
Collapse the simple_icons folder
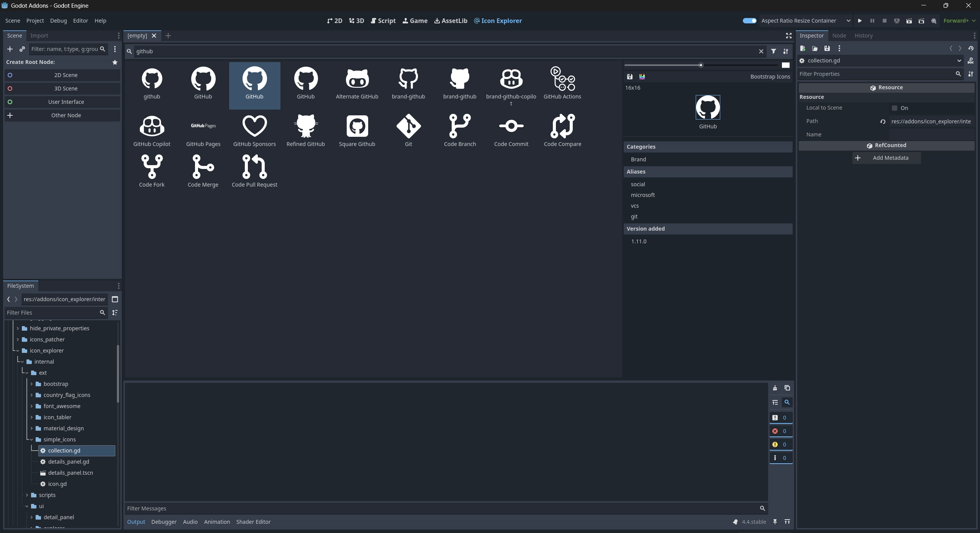(31, 440)
